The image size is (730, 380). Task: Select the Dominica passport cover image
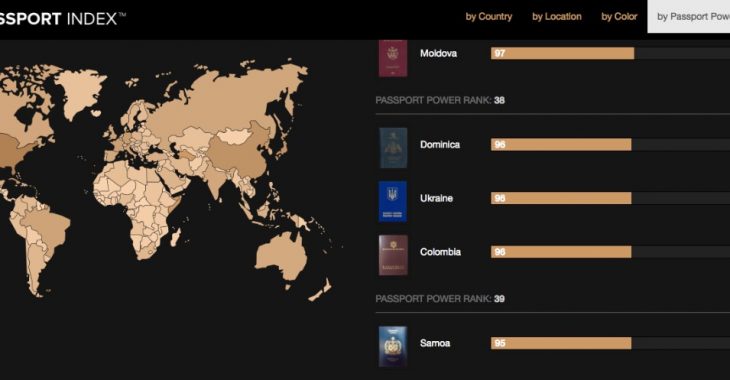click(393, 148)
